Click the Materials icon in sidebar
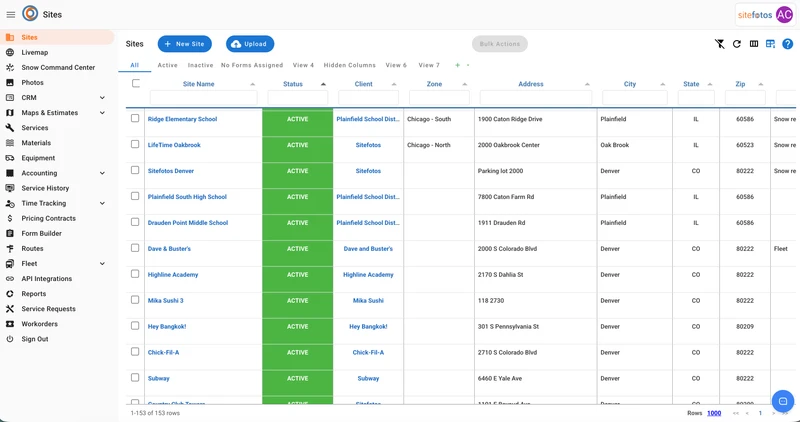Screen dimensions: 800x422 click(x=10, y=143)
